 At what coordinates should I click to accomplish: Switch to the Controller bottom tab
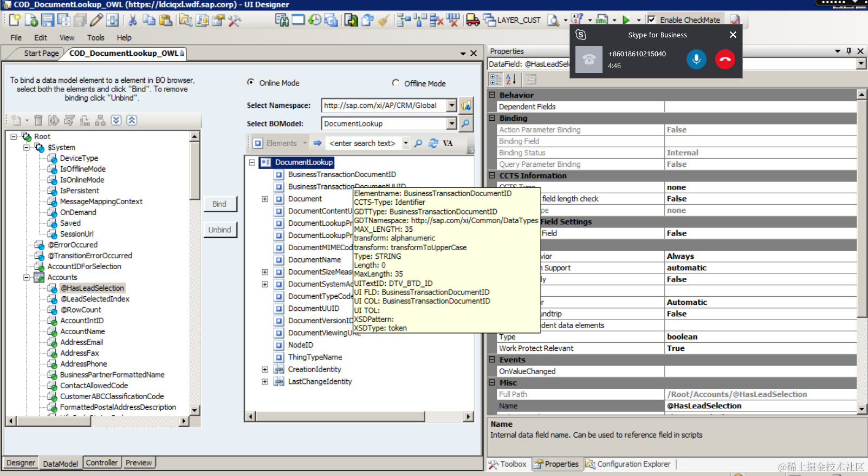click(102, 463)
